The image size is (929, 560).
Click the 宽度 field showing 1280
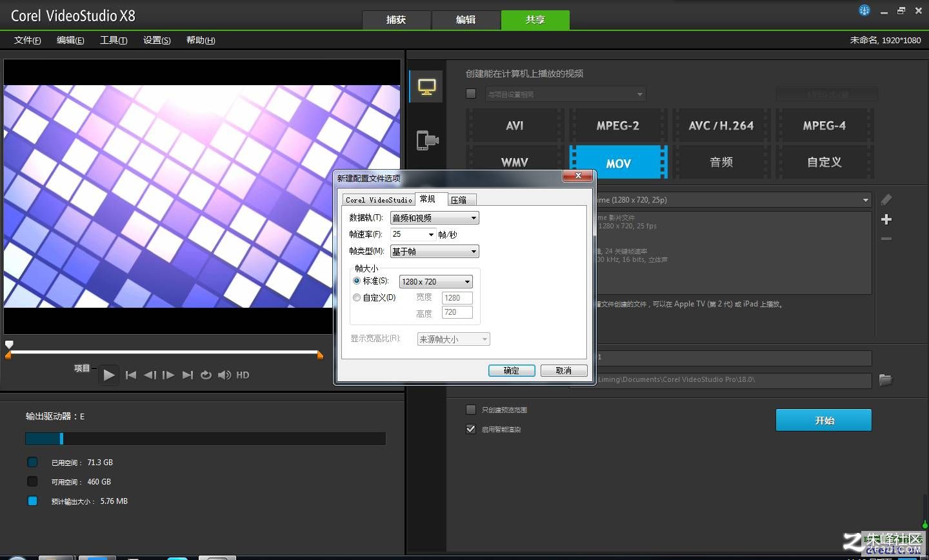click(x=457, y=298)
